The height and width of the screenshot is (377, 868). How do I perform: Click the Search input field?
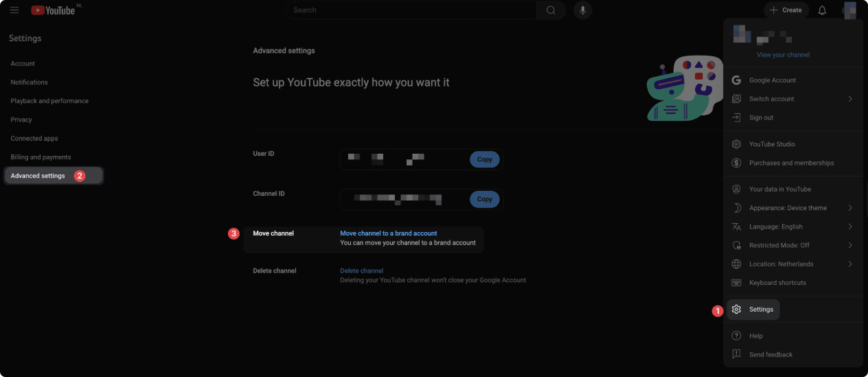[411, 10]
